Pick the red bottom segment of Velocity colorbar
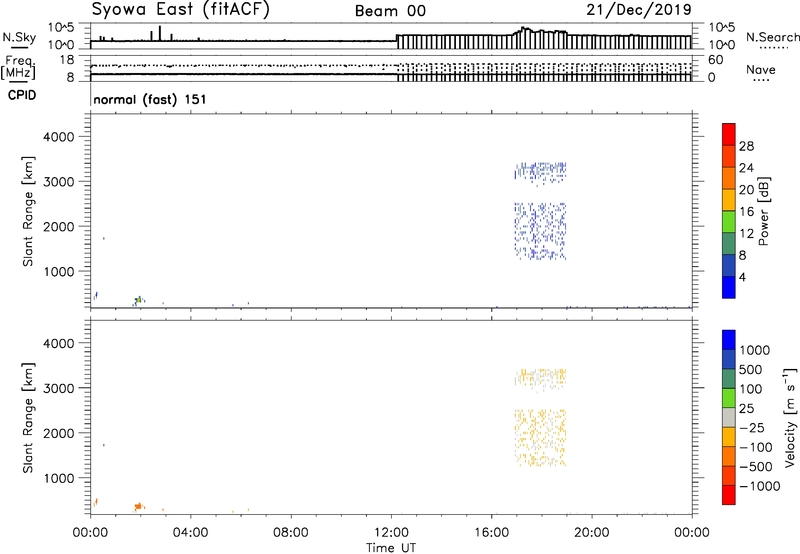This screenshot has height=554, width=800. coord(729,495)
